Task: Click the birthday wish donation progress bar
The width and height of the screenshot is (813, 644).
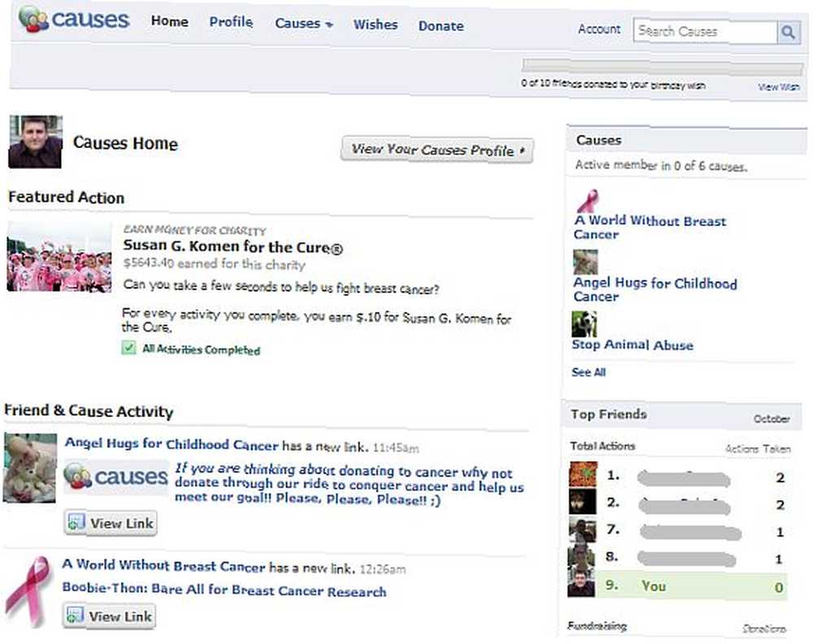Action: point(663,67)
